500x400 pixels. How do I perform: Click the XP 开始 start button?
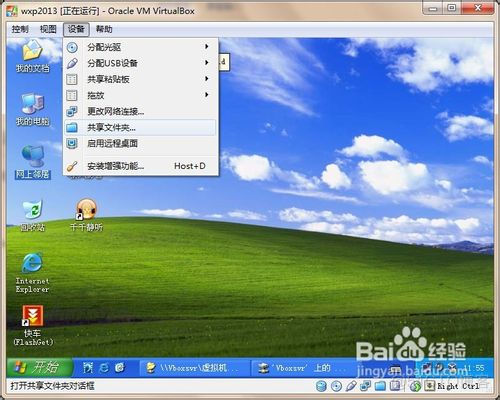[x=39, y=367]
